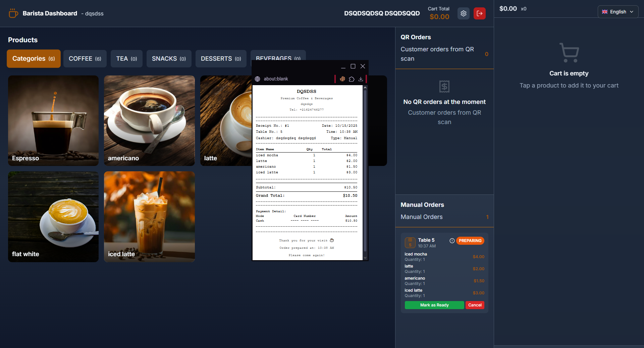Click the PREPARING status badge

pos(470,241)
